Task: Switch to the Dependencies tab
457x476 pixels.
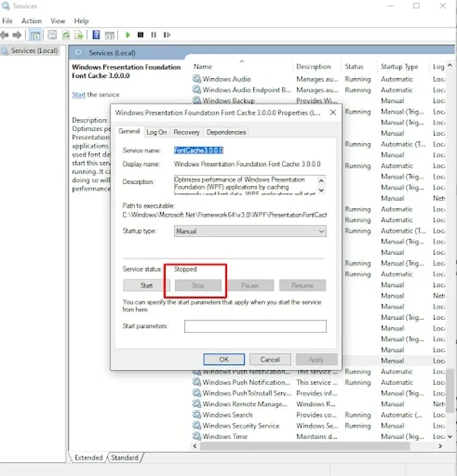Action: [226, 132]
